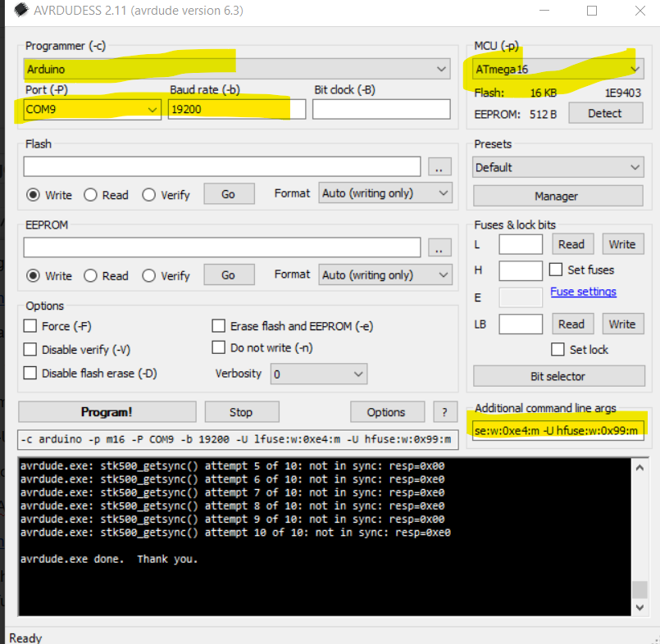The image size is (660, 644).
Task: Click the Go button in the EEPROM section
Action: (229, 274)
